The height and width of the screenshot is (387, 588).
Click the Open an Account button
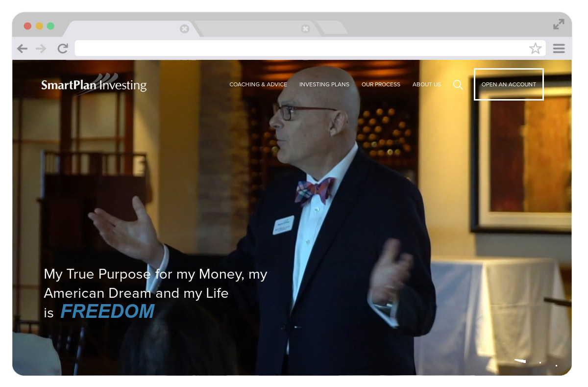pyautogui.click(x=509, y=84)
